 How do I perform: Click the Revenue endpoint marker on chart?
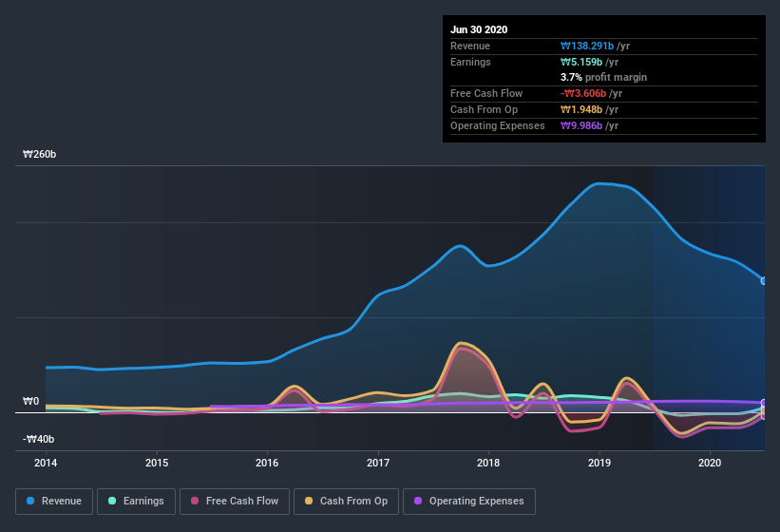click(764, 281)
